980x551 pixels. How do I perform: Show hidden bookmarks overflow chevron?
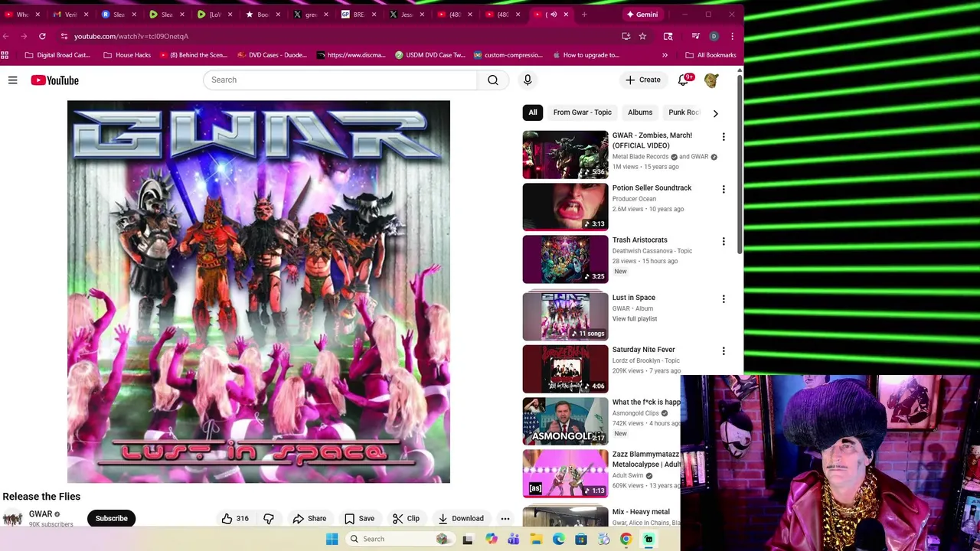pyautogui.click(x=665, y=55)
